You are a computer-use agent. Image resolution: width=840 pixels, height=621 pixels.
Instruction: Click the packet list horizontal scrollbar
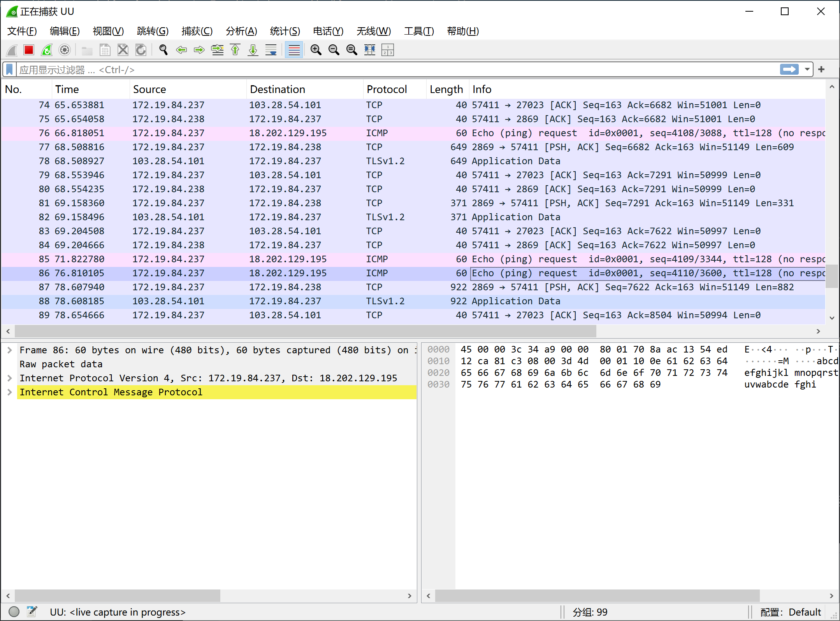pyautogui.click(x=305, y=331)
